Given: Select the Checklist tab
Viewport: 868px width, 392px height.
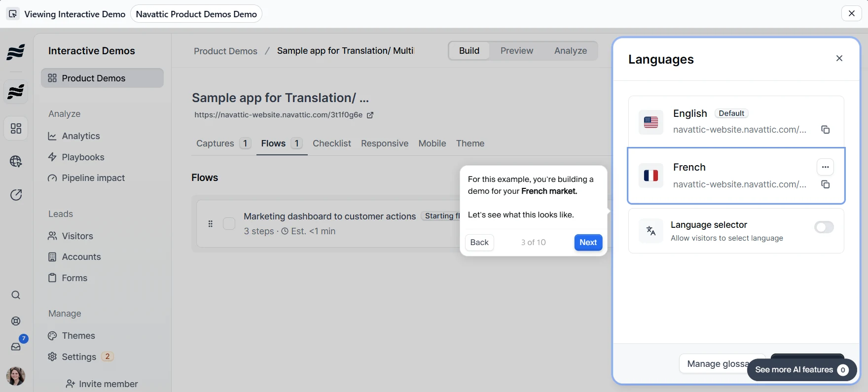Looking at the screenshot, I should [332, 143].
